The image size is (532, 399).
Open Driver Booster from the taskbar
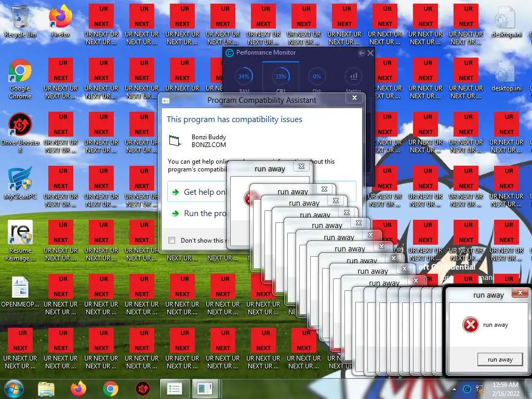click(x=143, y=389)
